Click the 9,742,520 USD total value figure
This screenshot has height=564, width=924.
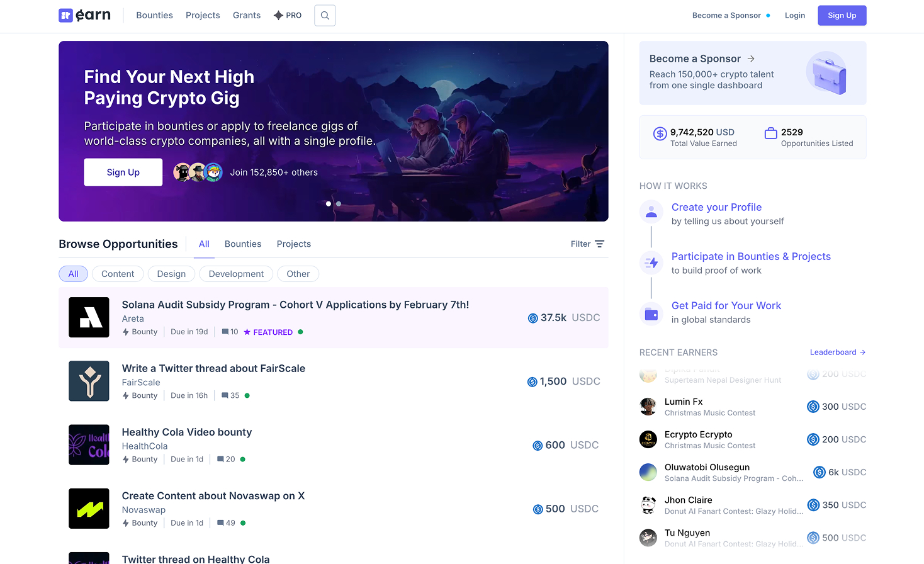pyautogui.click(x=702, y=132)
